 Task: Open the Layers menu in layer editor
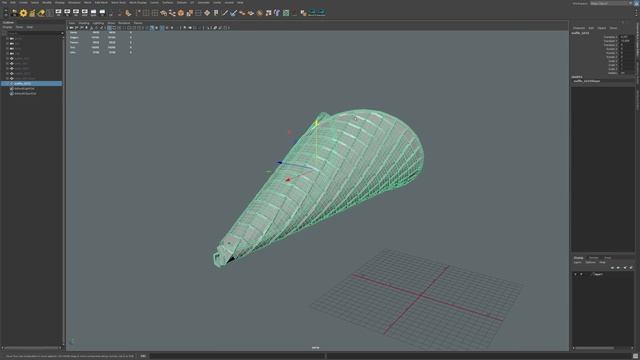tap(578, 262)
